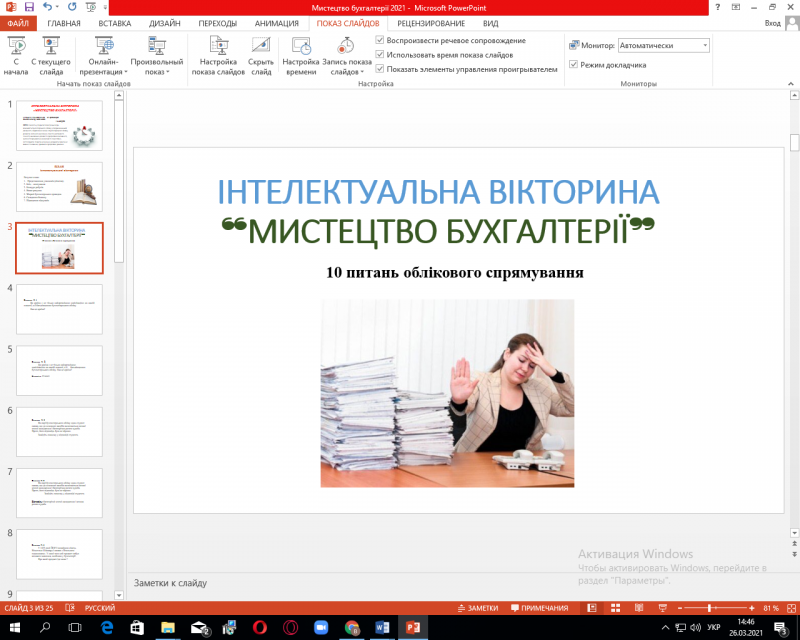Switch to Transitions ribbon tab
The image size is (800, 640).
point(218,23)
